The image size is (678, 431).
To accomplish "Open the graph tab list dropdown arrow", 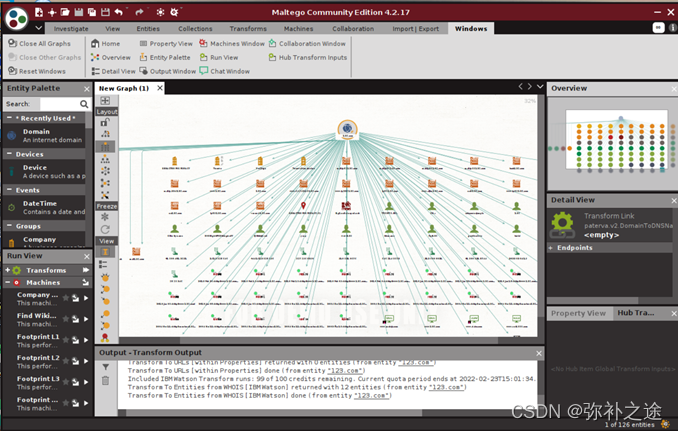I will (x=540, y=86).
